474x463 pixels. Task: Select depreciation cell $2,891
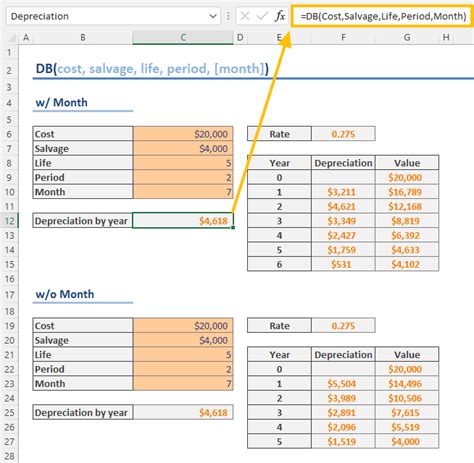coord(343,413)
